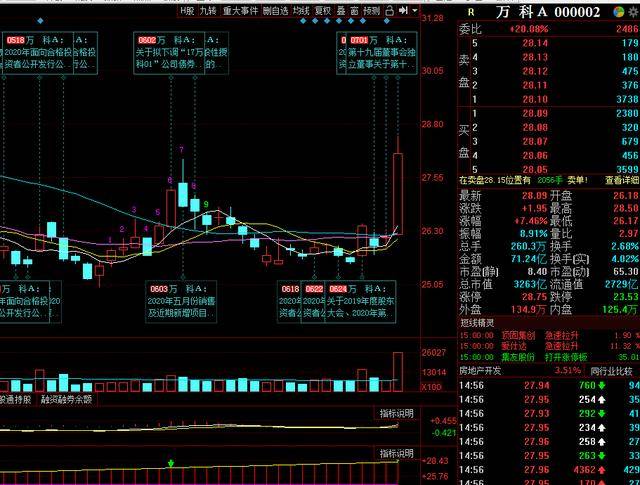Open the 0602 万科A announcement box
The width and height of the screenshot is (640, 485).
[169, 53]
